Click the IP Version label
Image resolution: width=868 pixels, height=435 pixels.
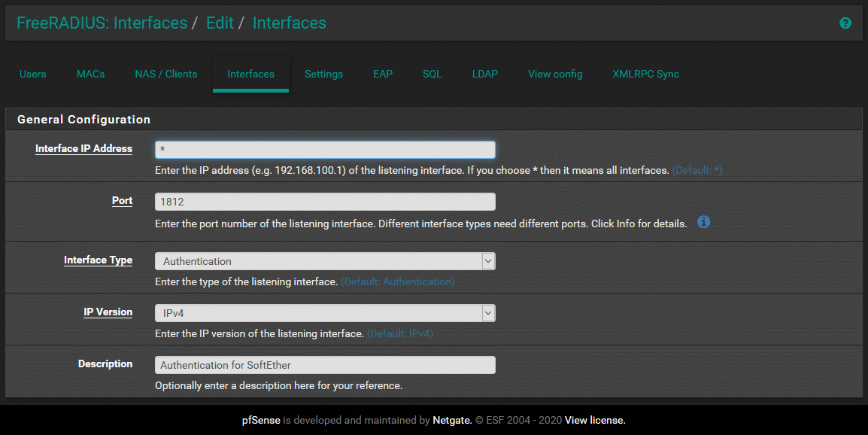tap(108, 312)
